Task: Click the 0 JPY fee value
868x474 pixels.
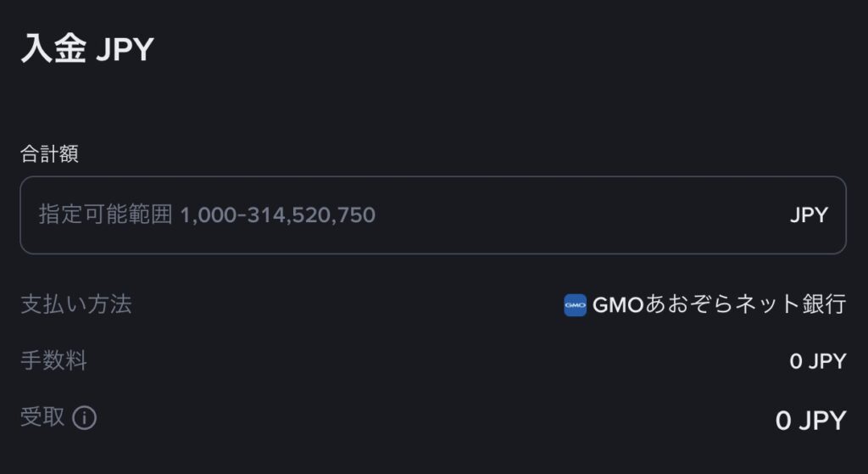Action: (817, 362)
